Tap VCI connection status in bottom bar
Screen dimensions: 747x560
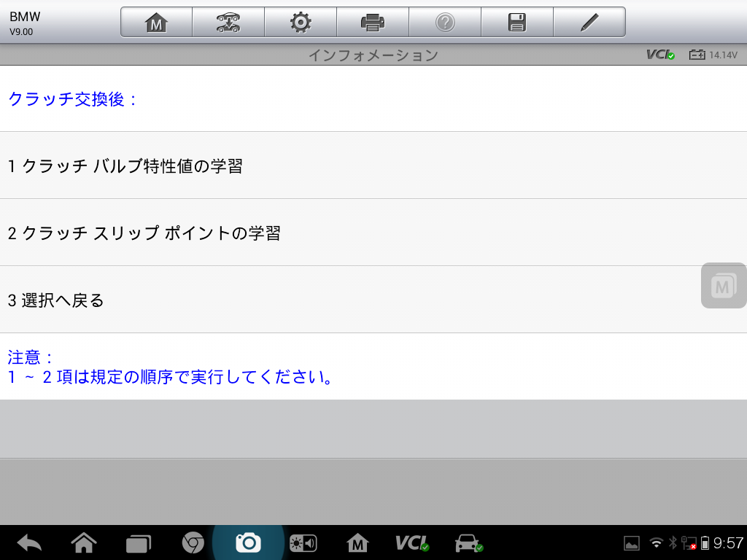point(411,542)
